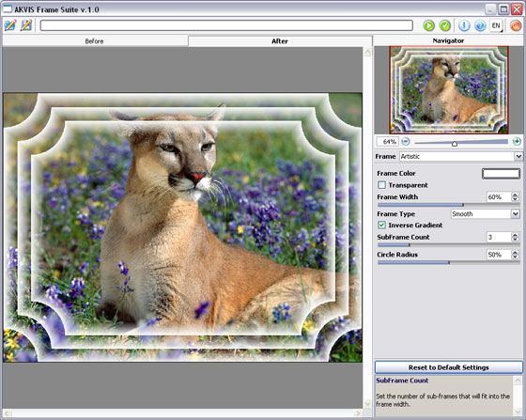Click the SubFrame Count value field

click(x=499, y=237)
